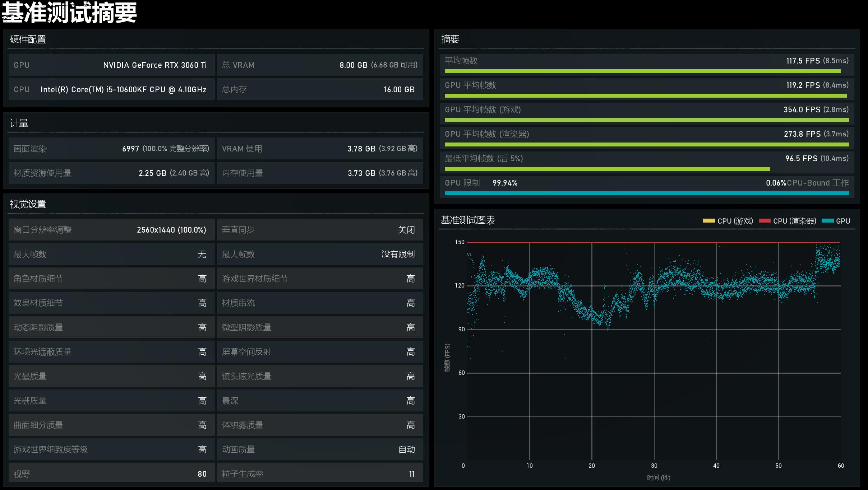Click the 最大帧数 没有限制 row
This screenshot has width=868, height=490.
point(320,254)
